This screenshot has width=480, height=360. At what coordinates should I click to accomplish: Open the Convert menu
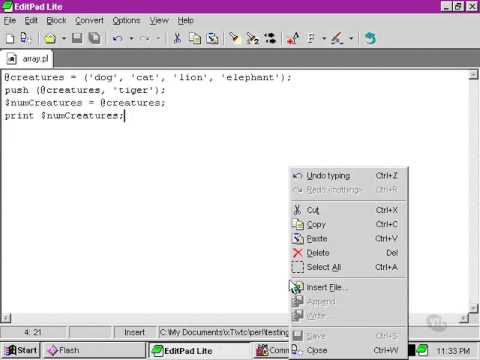pyautogui.click(x=89, y=21)
